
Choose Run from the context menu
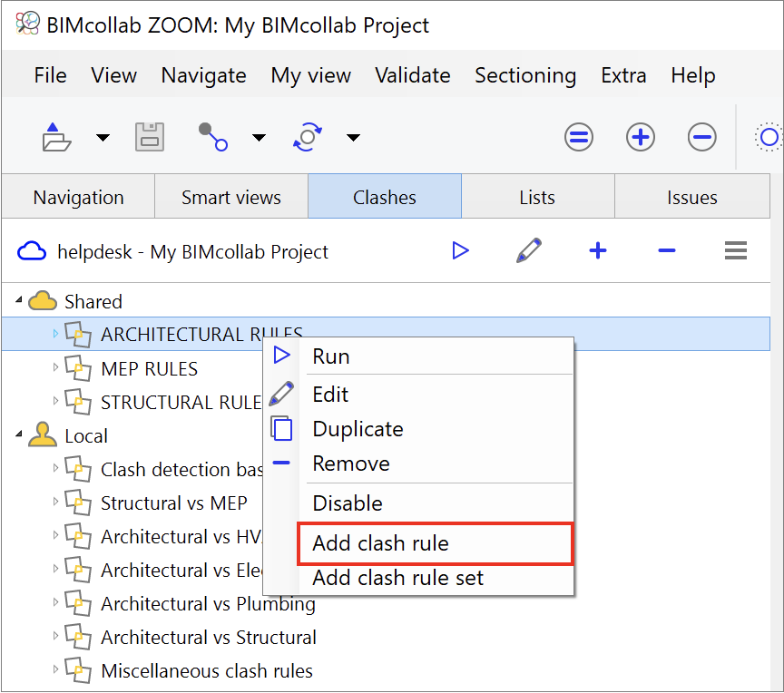[418, 356]
